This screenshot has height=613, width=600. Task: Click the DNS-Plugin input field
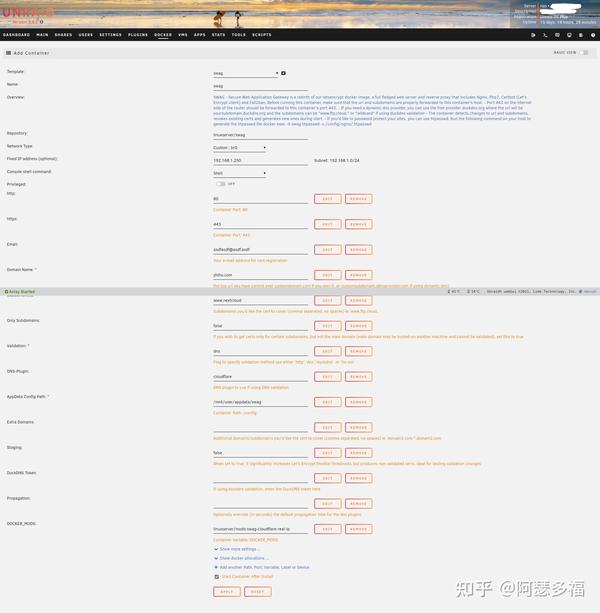coord(260,377)
